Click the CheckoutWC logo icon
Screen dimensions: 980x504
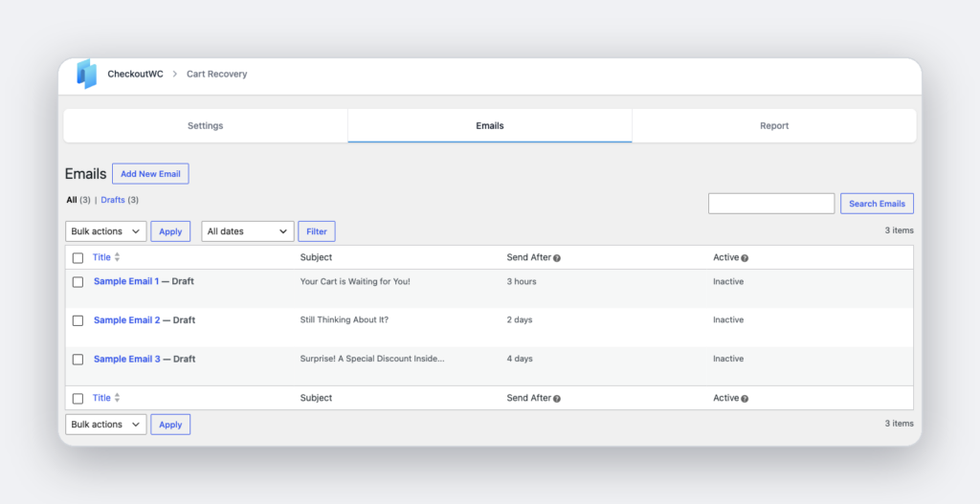point(87,74)
